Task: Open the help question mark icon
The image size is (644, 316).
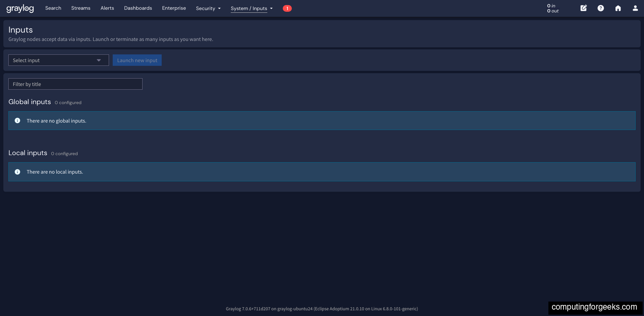Action: [601, 8]
